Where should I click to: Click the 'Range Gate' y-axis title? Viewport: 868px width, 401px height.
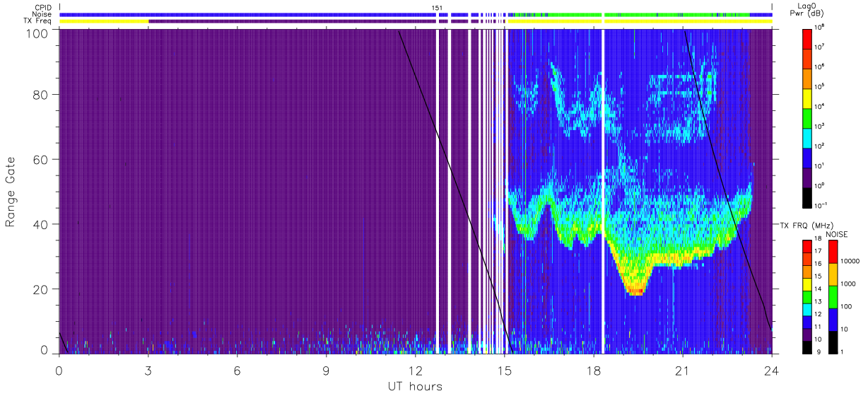pos(11,192)
